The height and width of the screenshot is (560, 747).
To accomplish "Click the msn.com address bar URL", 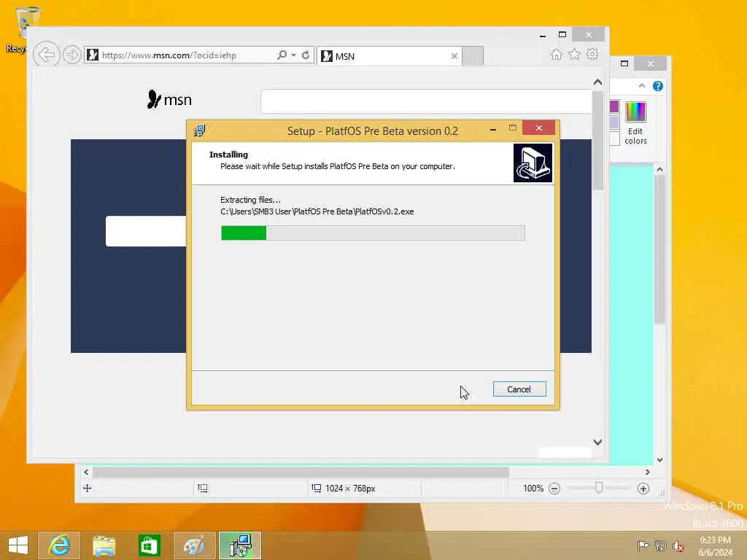I will tap(169, 55).
